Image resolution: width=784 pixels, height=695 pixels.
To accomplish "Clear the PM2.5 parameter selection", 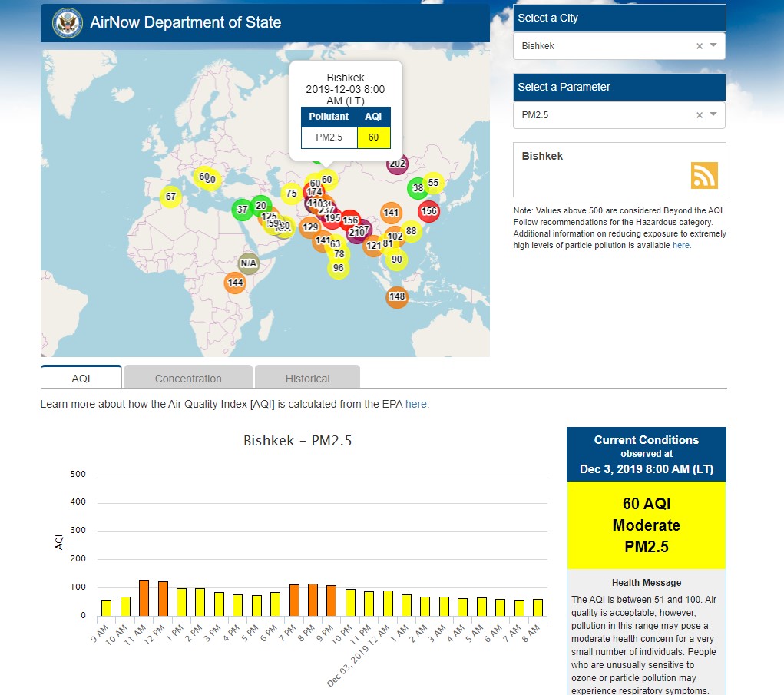I will click(699, 115).
